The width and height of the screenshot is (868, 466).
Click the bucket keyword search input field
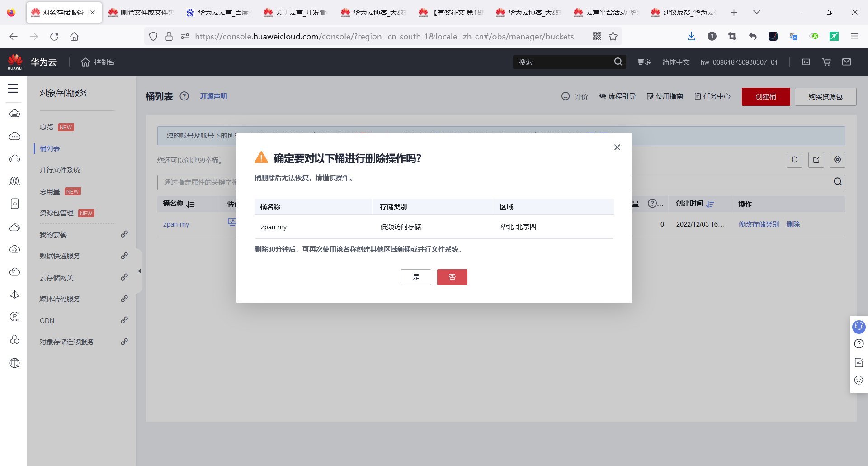(203, 182)
